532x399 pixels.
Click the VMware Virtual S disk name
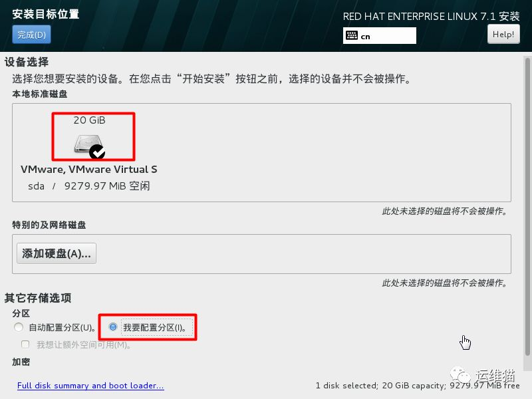[89, 170]
